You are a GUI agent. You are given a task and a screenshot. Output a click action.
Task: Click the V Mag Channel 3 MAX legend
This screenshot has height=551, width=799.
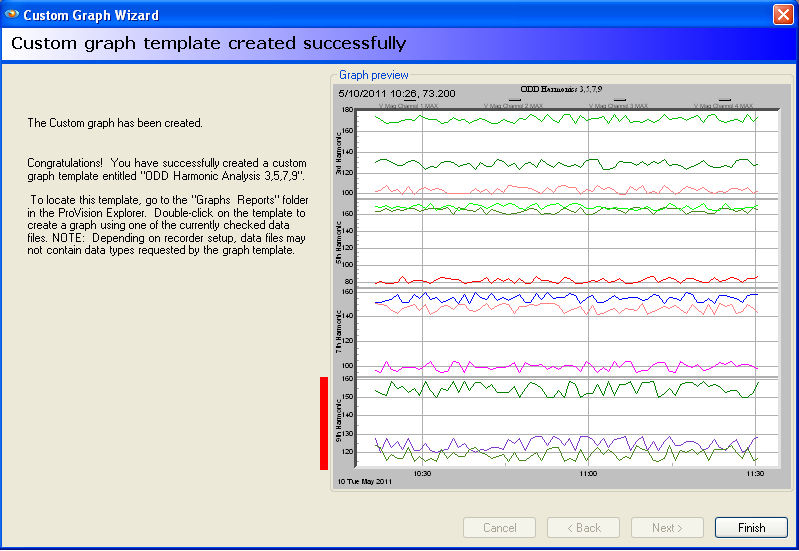619,103
